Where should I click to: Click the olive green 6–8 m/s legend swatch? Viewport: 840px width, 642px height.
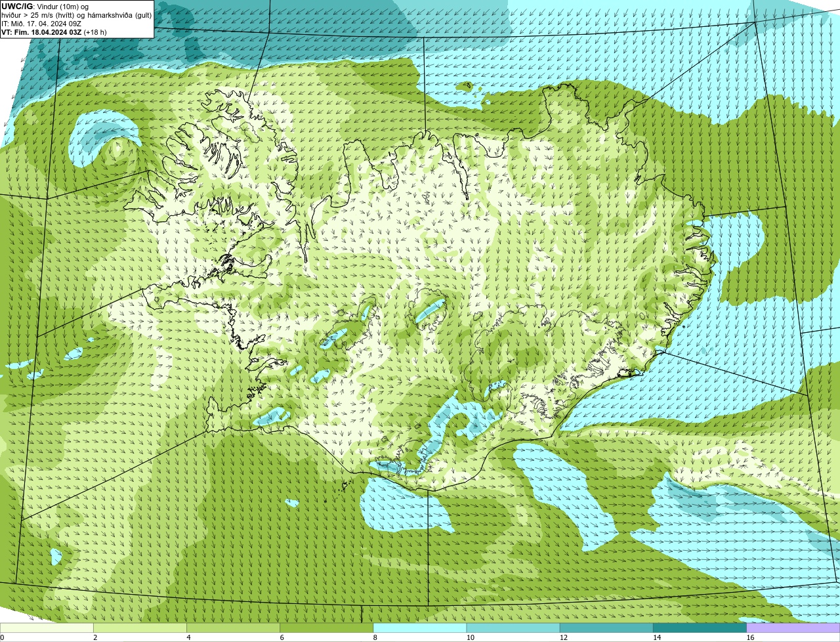click(x=326, y=628)
